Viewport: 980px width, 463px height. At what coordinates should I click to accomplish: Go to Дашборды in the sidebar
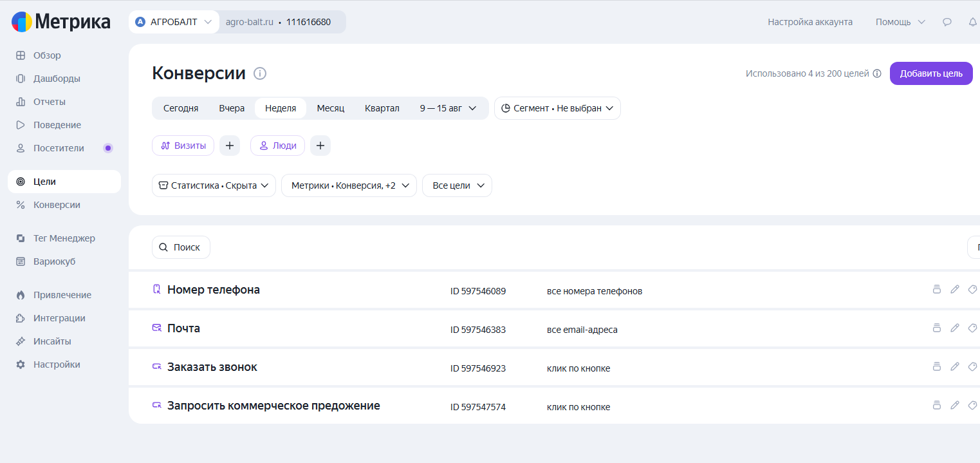tap(64, 79)
